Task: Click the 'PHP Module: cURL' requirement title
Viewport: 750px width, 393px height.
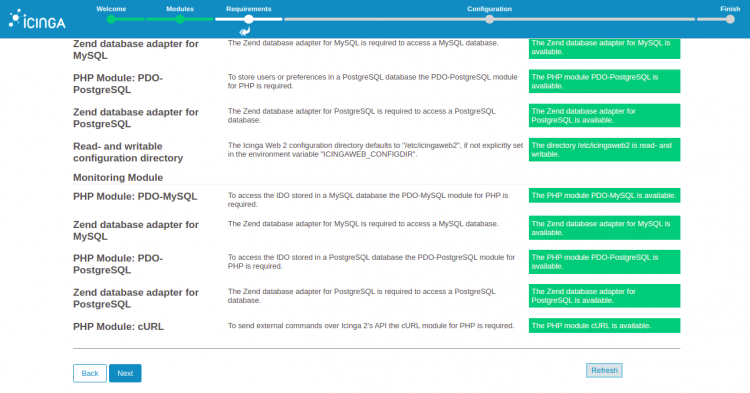Action: click(119, 327)
